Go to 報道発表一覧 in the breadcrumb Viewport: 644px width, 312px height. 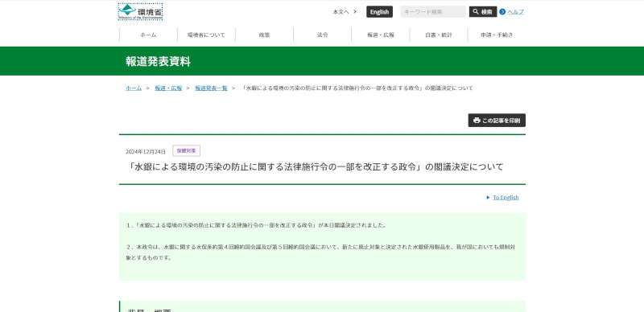coord(211,88)
